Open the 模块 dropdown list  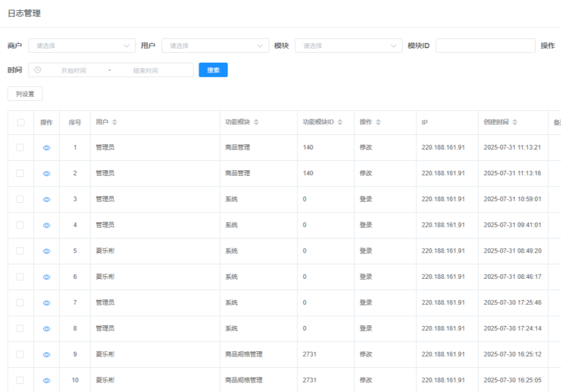[348, 46]
